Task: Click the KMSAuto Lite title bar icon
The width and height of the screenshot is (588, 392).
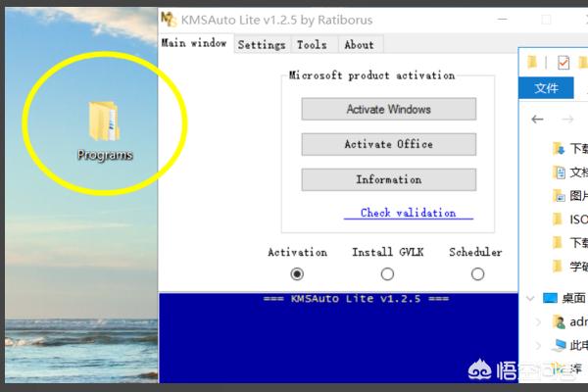Action: pos(169,20)
